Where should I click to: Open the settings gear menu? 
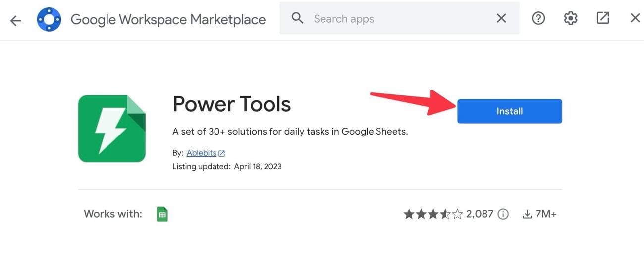click(571, 19)
